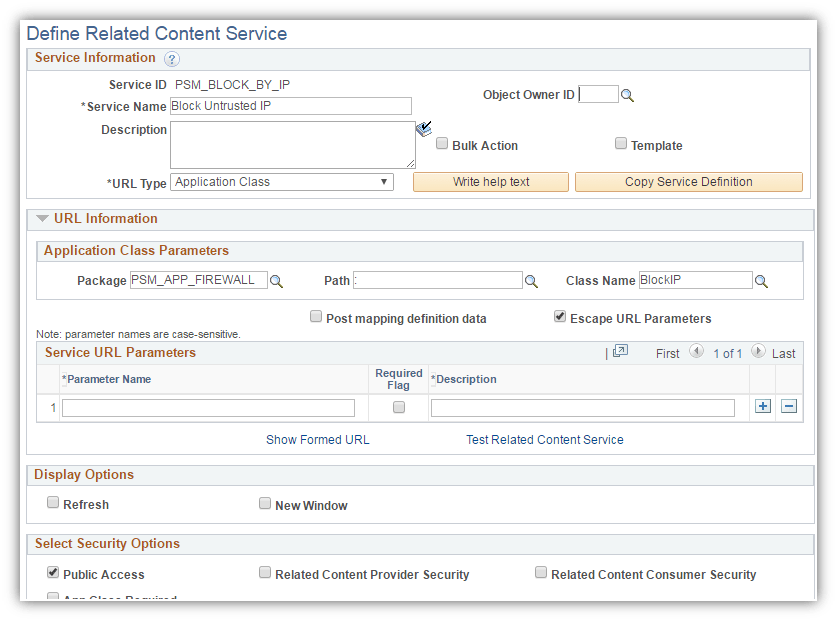Check the Template option
The image size is (837, 621).
click(x=621, y=144)
